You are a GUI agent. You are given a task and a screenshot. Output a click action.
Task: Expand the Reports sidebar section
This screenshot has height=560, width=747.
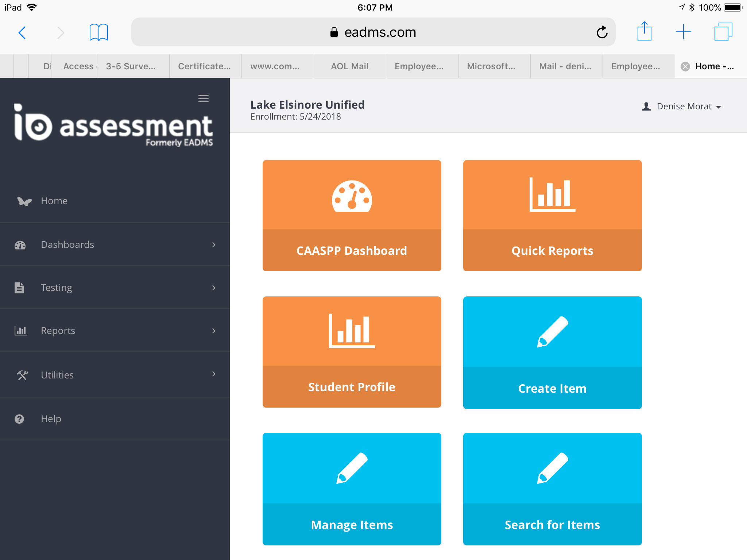pyautogui.click(x=115, y=331)
